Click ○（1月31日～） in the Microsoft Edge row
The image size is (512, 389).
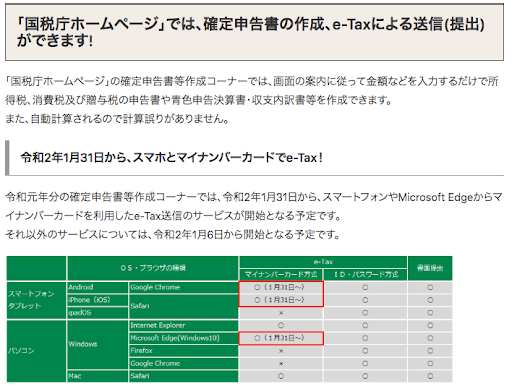281,338
